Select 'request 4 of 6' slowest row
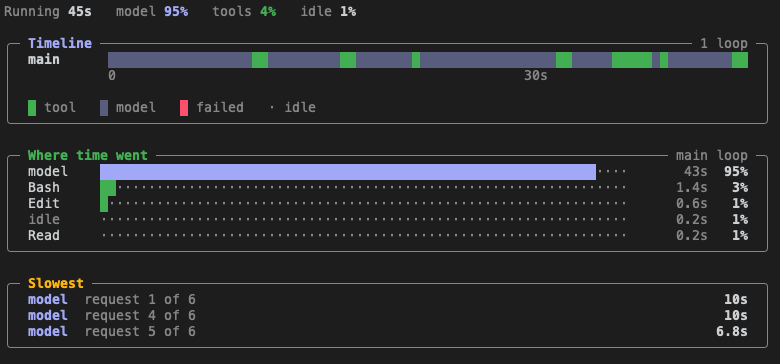The height and width of the screenshot is (364, 780). [x=388, y=316]
